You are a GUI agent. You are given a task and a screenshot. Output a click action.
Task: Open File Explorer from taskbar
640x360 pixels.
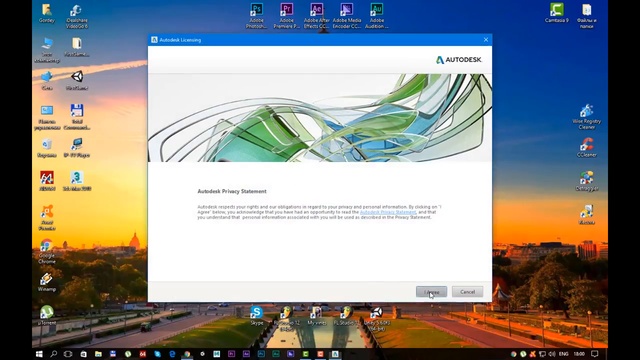98,354
